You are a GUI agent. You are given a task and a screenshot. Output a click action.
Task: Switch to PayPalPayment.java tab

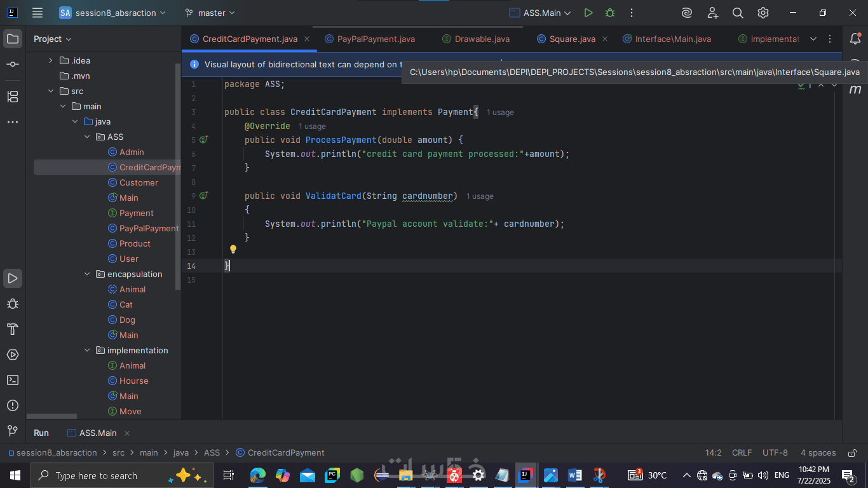(376, 39)
